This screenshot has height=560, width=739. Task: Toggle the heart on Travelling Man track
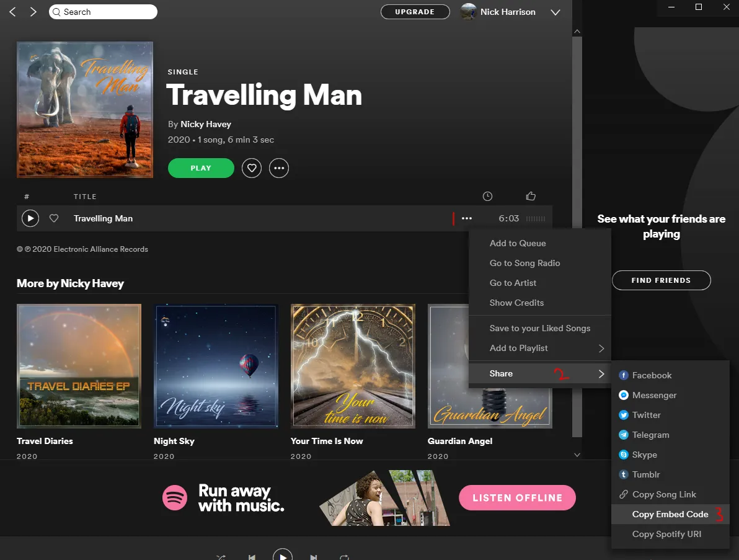[x=54, y=218]
